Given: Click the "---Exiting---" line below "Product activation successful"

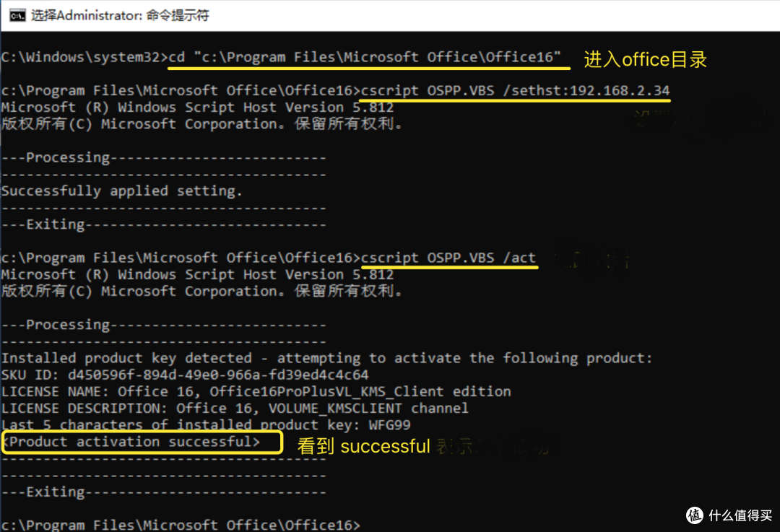Looking at the screenshot, I should click(164, 492).
